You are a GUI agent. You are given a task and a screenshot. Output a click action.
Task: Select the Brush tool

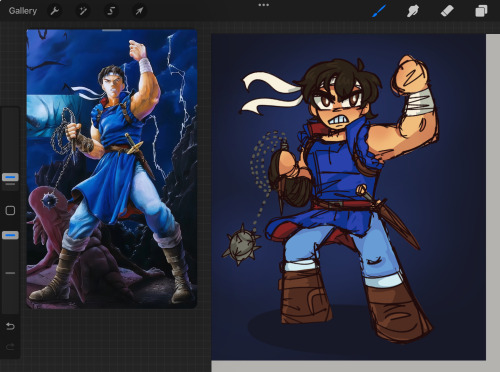click(x=380, y=11)
